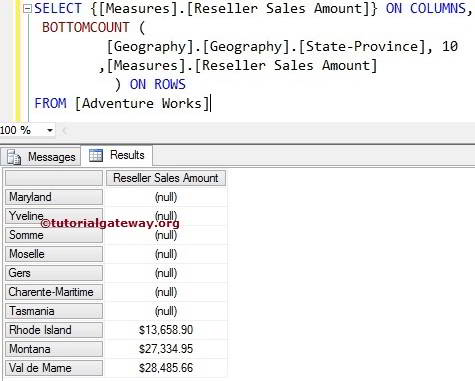The width and height of the screenshot is (475, 381).
Task: Select the Yveline row header
Action: click(x=54, y=216)
